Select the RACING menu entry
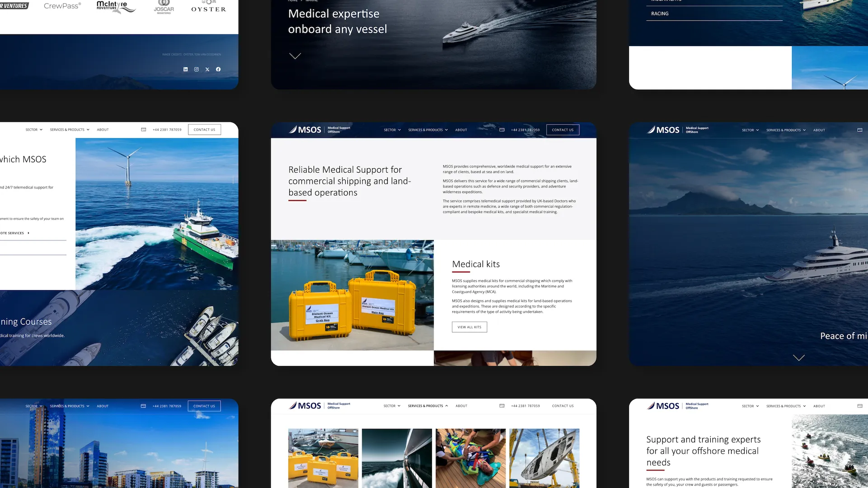The image size is (868, 488). click(660, 14)
